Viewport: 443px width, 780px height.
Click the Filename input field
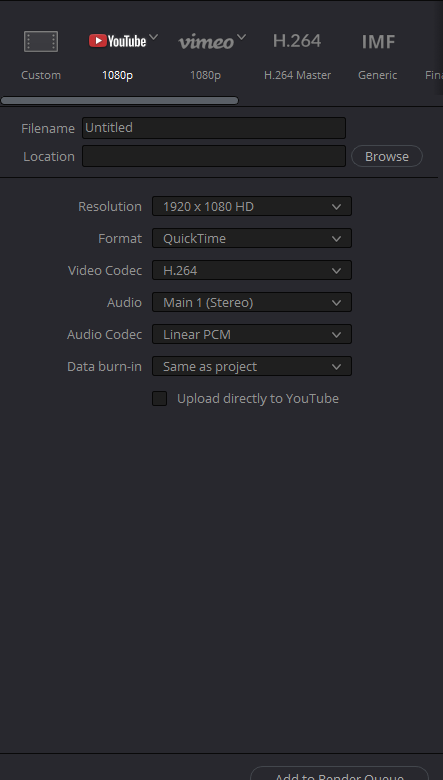214,128
